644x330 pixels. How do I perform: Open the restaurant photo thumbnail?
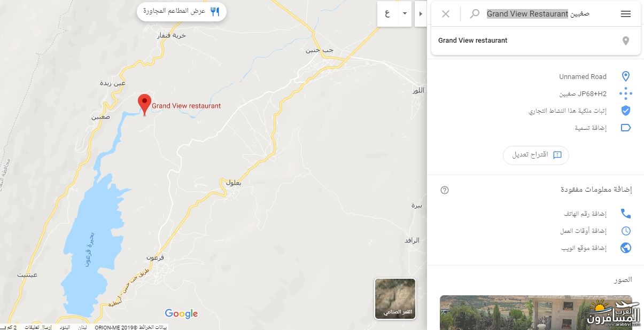click(x=536, y=312)
